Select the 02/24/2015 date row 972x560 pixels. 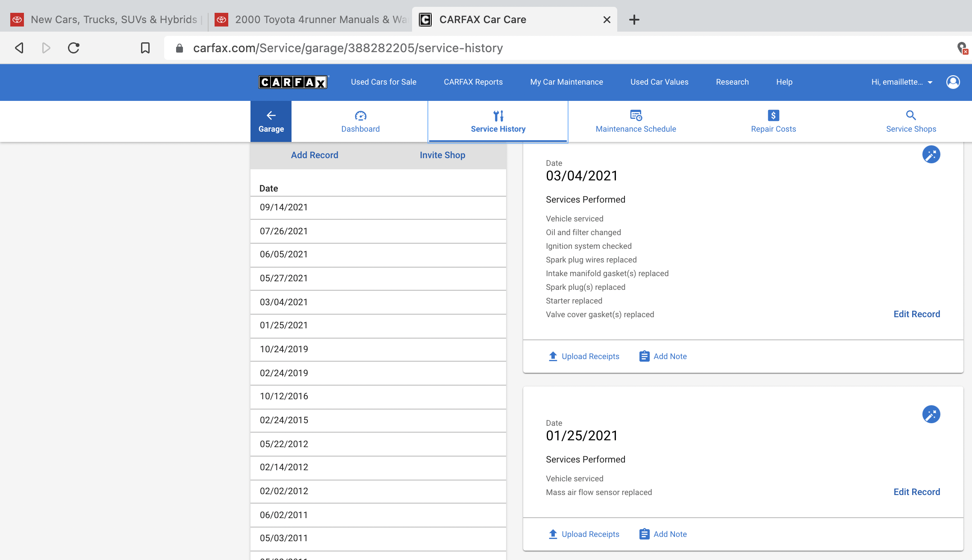(378, 421)
